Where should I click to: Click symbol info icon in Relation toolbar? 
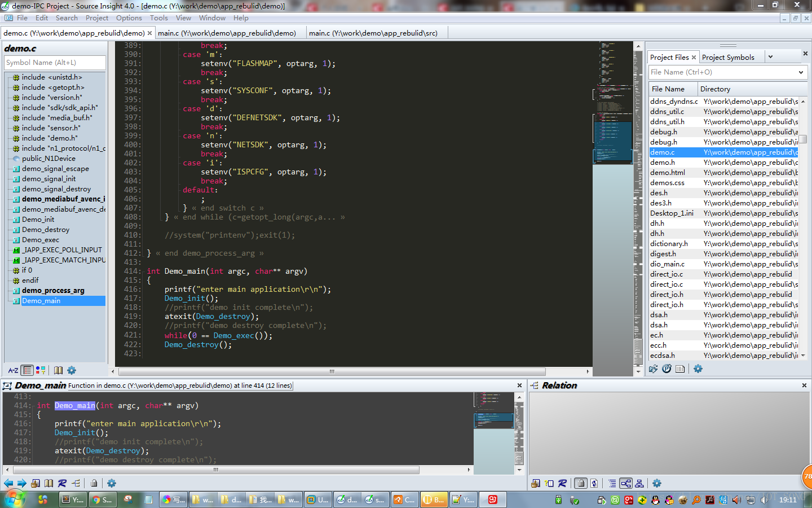click(x=549, y=483)
